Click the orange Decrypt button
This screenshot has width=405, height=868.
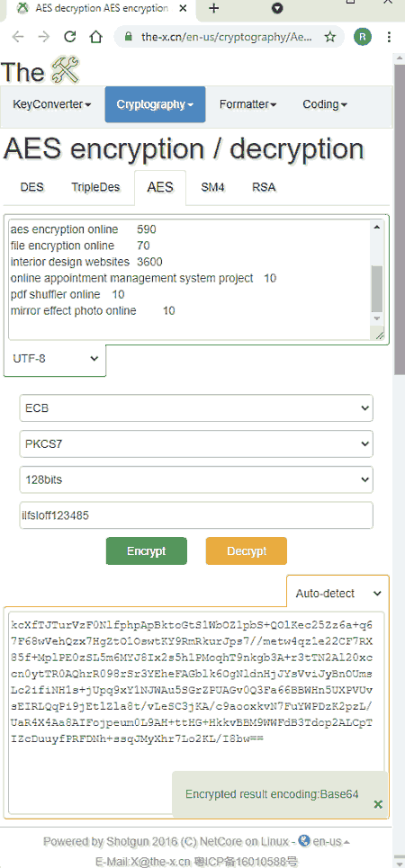pyautogui.click(x=247, y=551)
